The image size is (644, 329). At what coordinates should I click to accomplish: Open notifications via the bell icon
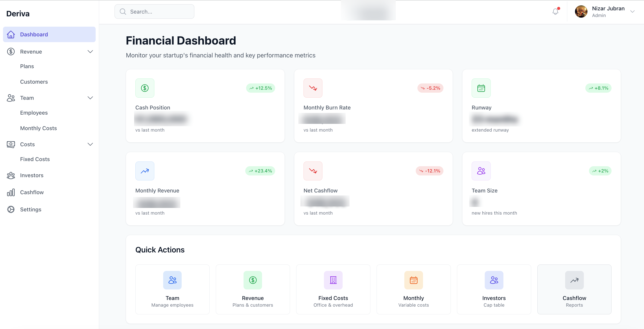[555, 11]
